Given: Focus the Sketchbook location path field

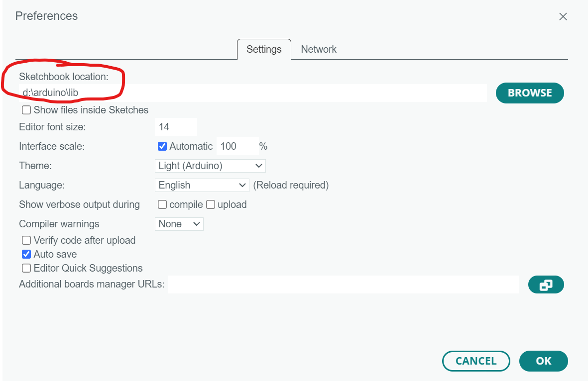Looking at the screenshot, I should [x=253, y=93].
